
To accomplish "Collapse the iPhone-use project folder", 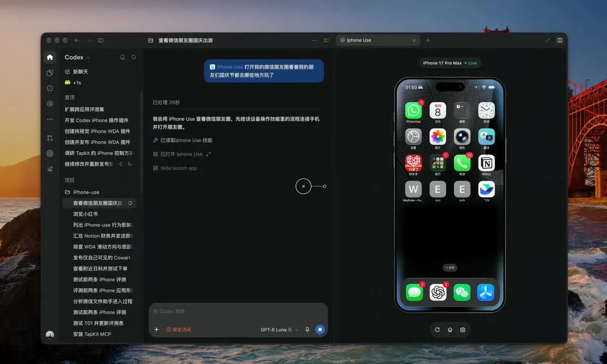I will 82,192.
